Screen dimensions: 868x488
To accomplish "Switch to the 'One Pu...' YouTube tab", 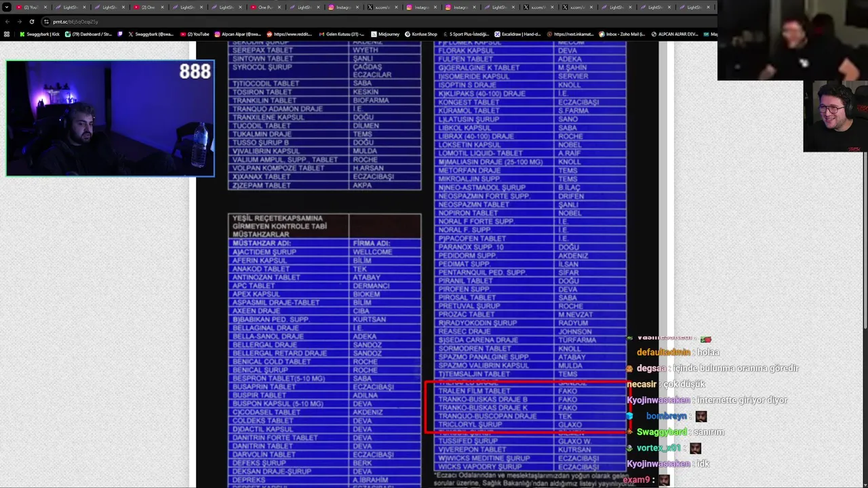I will coord(266,7).
